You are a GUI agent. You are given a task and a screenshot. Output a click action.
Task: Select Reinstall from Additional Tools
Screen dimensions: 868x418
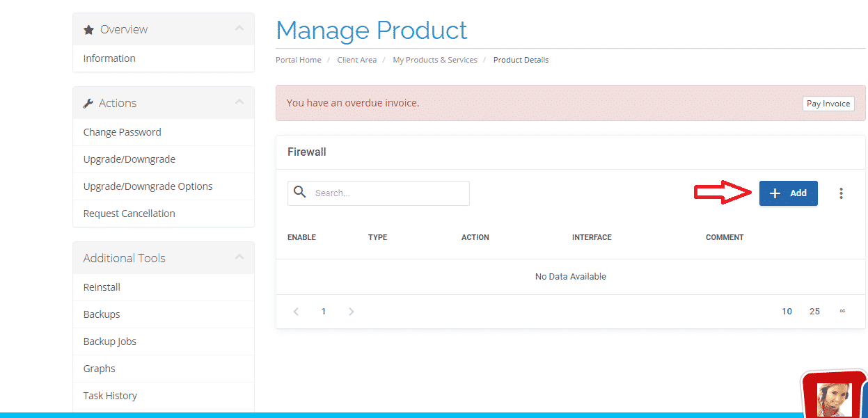pyautogui.click(x=102, y=287)
